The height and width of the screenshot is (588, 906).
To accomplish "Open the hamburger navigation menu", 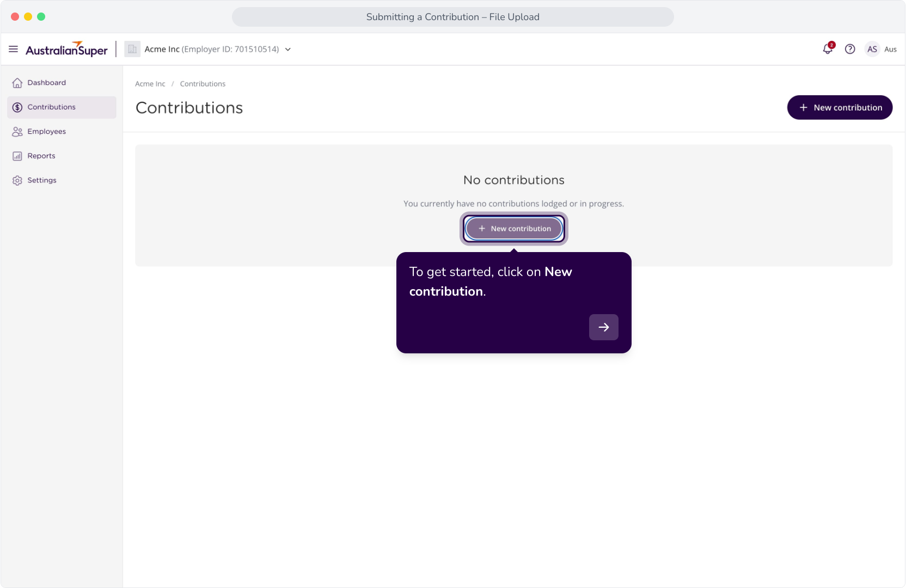I will 14,49.
